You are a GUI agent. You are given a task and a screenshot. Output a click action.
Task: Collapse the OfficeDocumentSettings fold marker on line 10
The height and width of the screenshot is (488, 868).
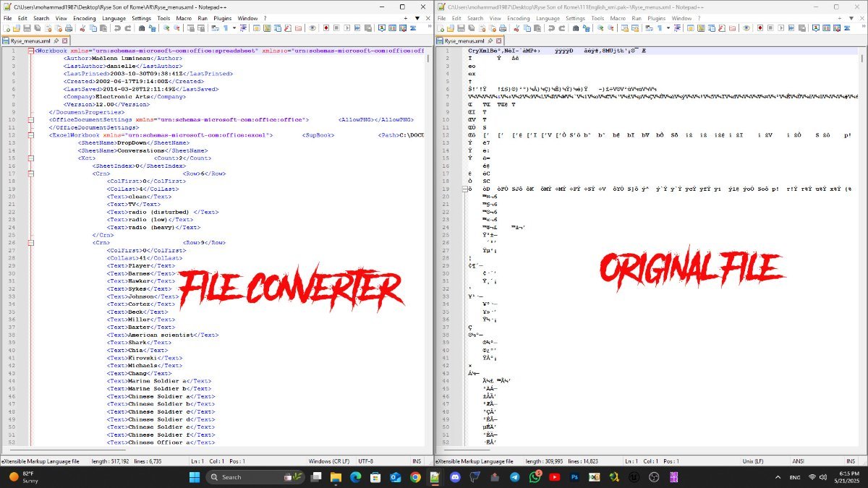(x=30, y=119)
